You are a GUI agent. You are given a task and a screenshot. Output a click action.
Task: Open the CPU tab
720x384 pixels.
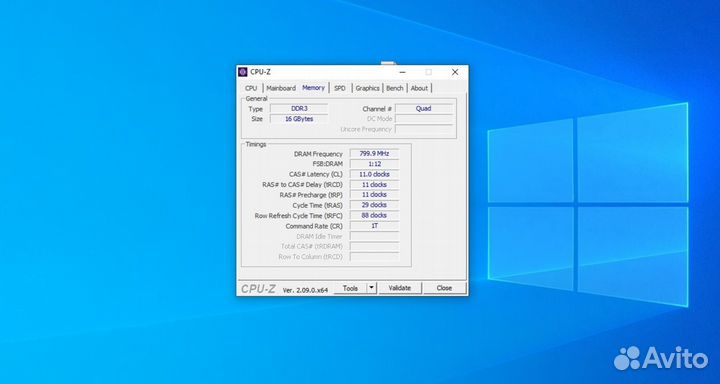(x=251, y=88)
